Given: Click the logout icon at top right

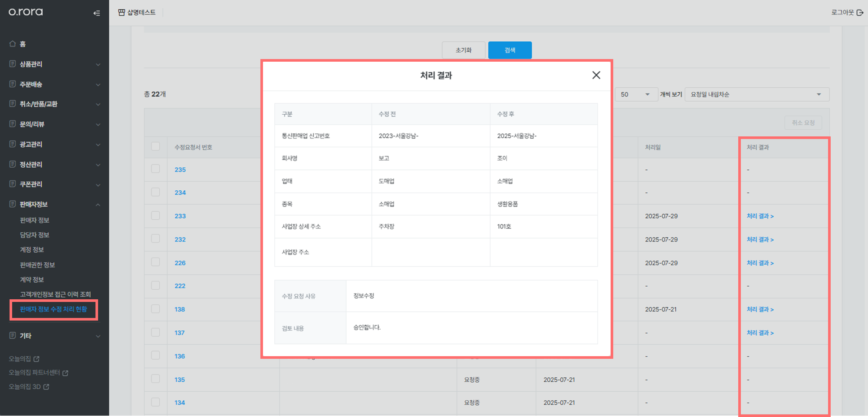Looking at the screenshot, I should pos(860,13).
